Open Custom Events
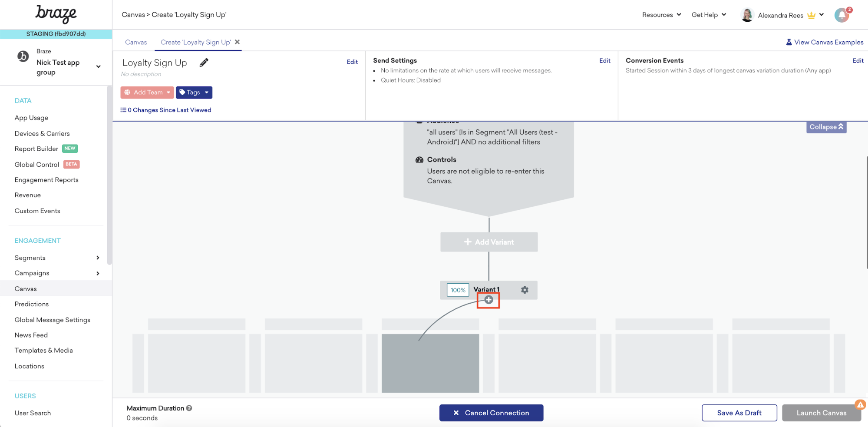This screenshot has height=427, width=868. (x=37, y=211)
